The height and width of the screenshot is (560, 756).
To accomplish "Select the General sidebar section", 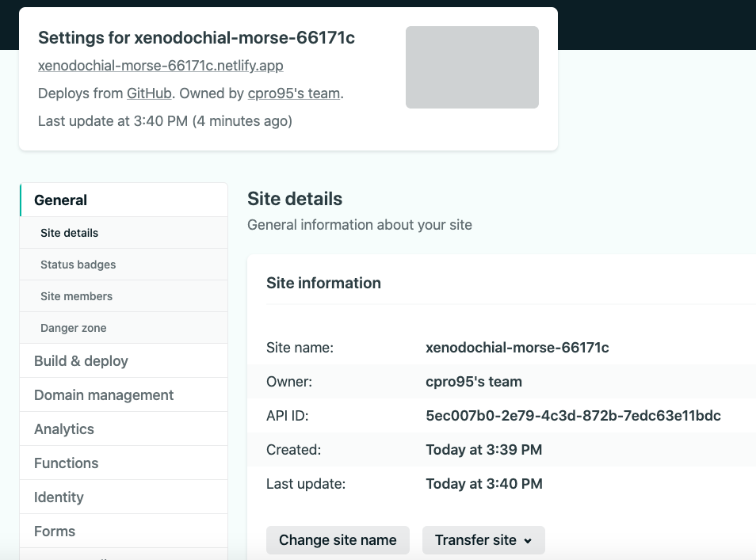I will 124,200.
